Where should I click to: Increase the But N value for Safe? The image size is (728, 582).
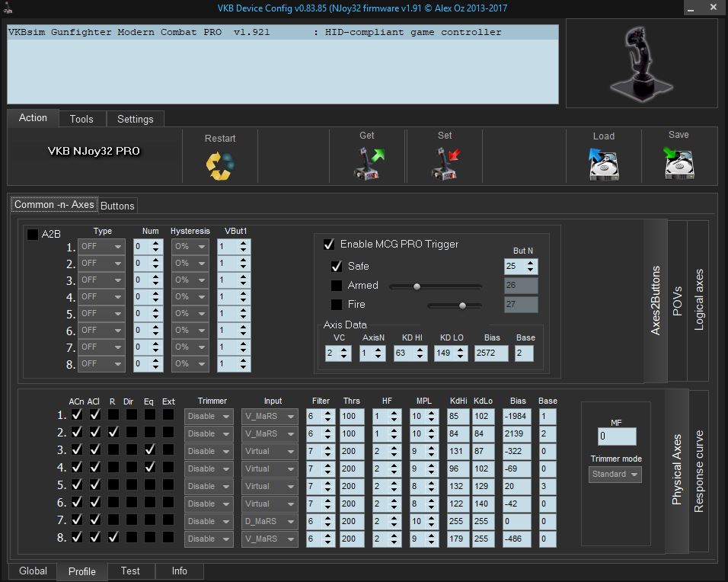[x=531, y=262]
